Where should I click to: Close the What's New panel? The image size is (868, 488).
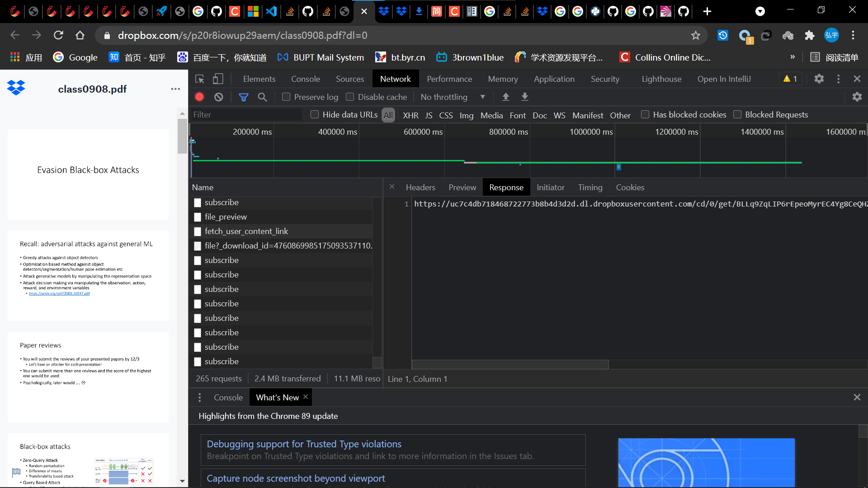click(306, 396)
